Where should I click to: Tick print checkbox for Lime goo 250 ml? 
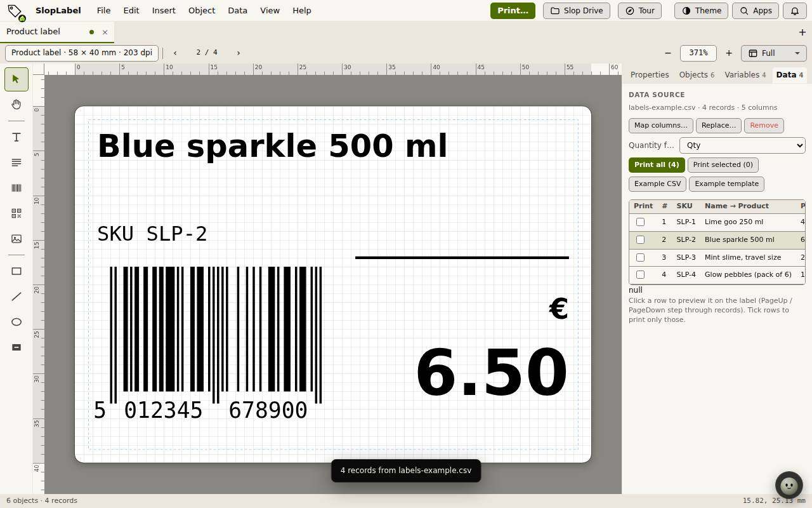pyautogui.click(x=640, y=222)
